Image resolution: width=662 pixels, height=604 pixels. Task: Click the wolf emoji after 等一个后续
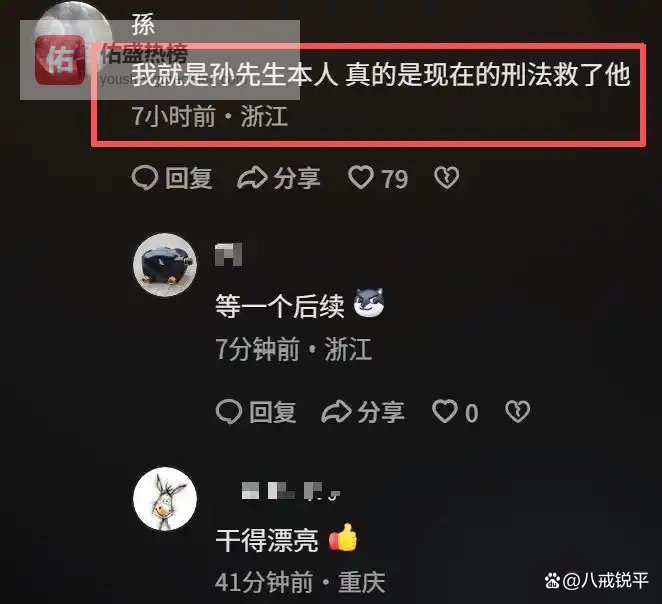tap(369, 303)
